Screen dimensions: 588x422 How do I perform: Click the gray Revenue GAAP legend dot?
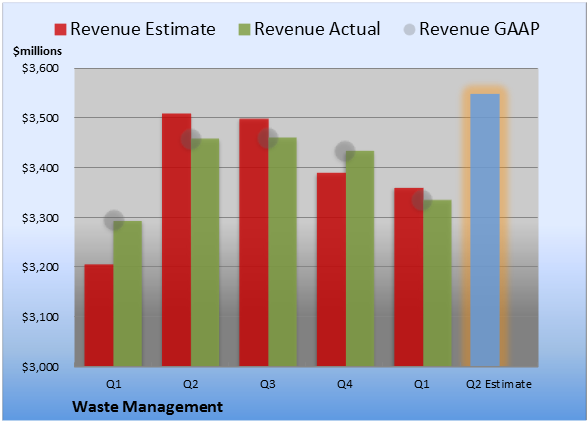410,29
